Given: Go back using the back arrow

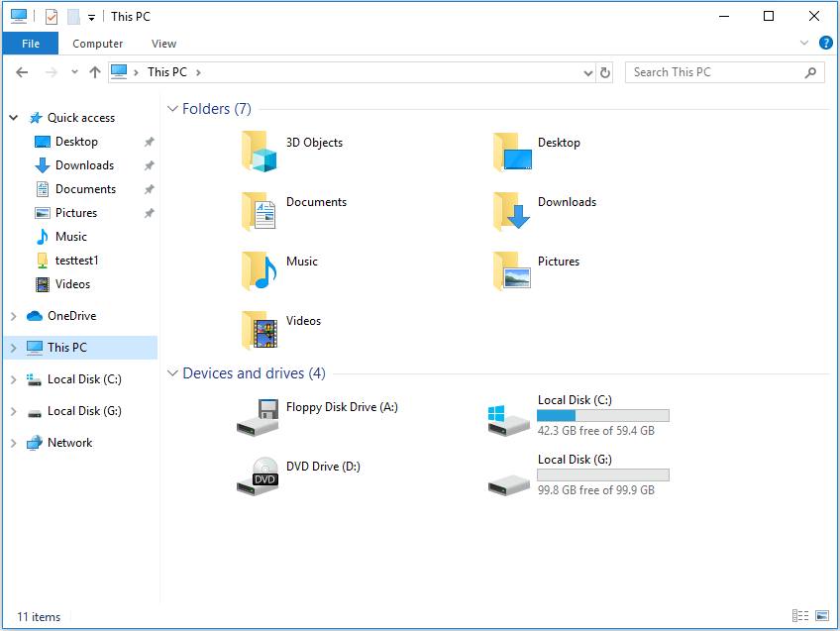Looking at the screenshot, I should click(22, 72).
